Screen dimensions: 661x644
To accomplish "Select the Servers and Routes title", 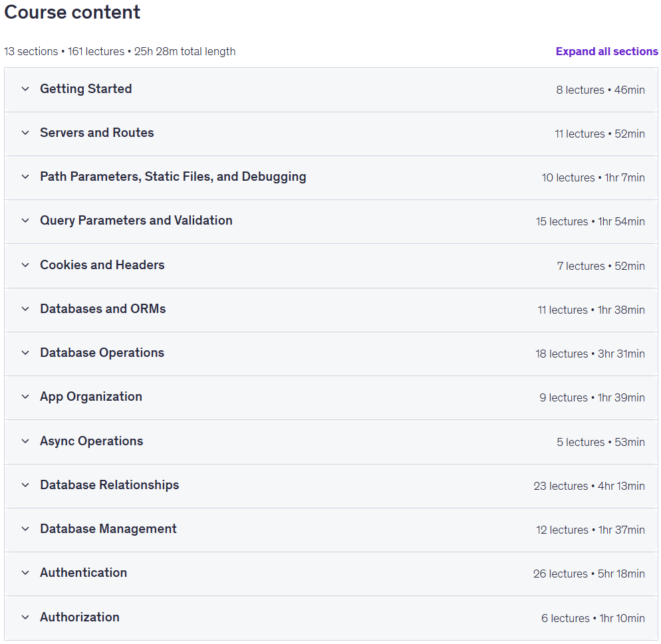I will 97,133.
